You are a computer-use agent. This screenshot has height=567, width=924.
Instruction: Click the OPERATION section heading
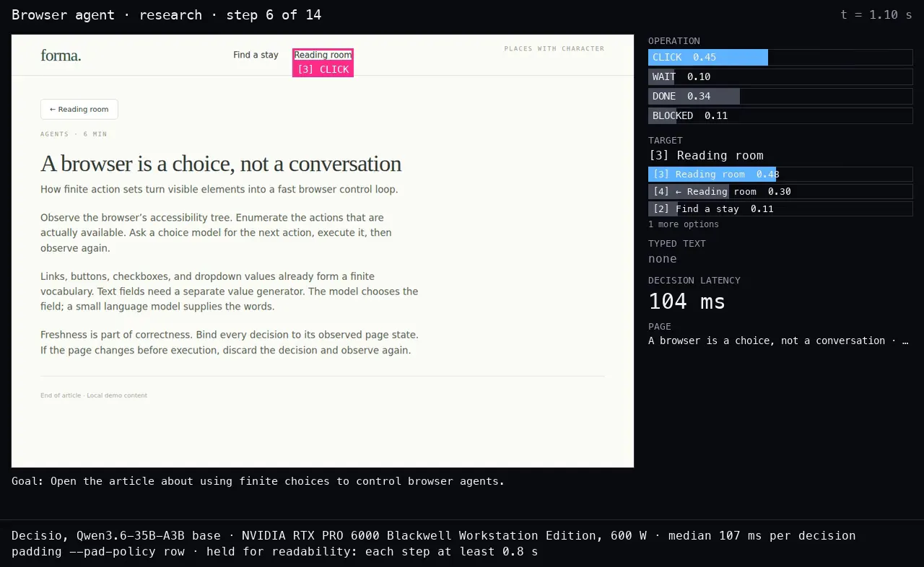674,41
